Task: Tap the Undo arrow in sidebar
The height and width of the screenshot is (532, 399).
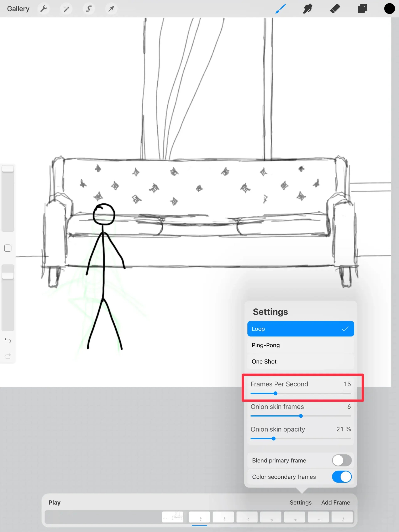Action: pos(8,341)
